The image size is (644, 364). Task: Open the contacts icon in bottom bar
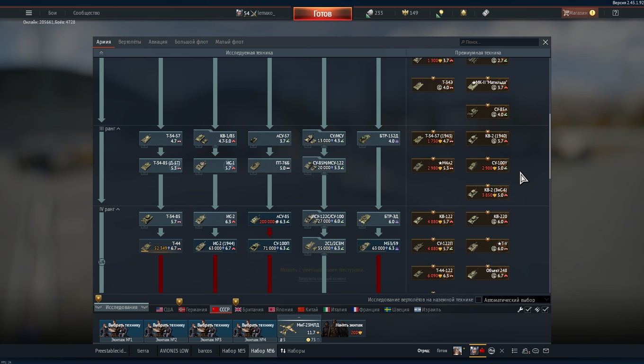[526, 351]
